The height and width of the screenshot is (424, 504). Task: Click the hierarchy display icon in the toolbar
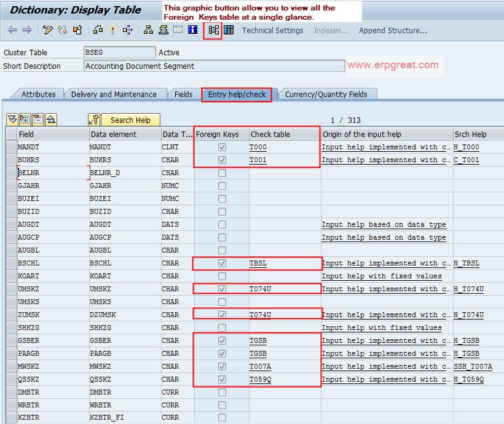pyautogui.click(x=148, y=31)
